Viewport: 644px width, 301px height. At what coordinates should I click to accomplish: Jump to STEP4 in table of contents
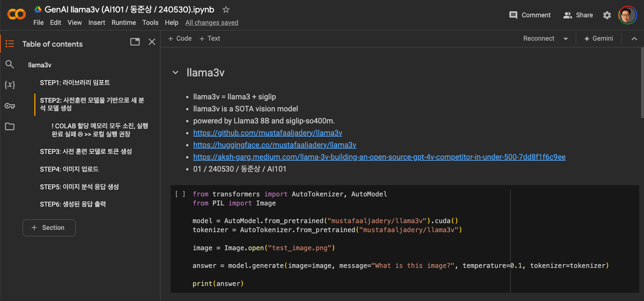tap(69, 169)
